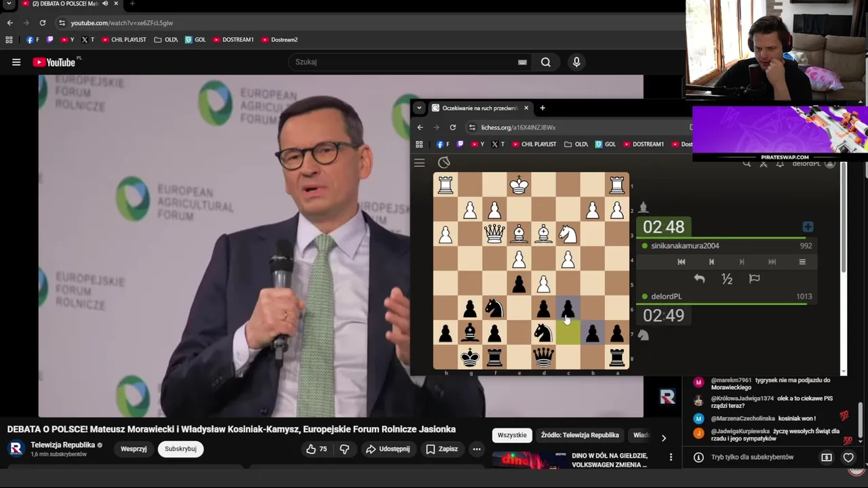Offer a draw with the ½ button
Image resolution: width=868 pixels, height=488 pixels.
tap(727, 279)
